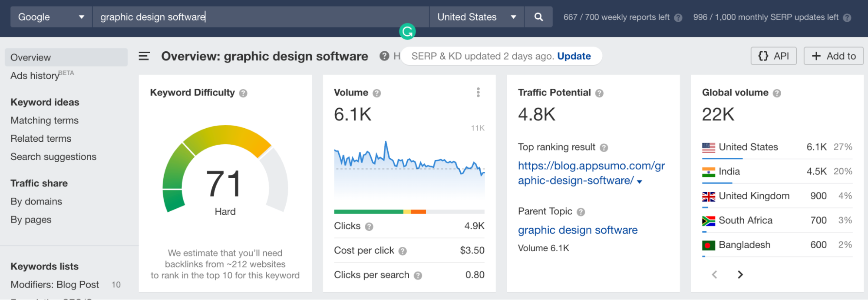
Task: Expand the United States country dropdown
Action: point(476,17)
